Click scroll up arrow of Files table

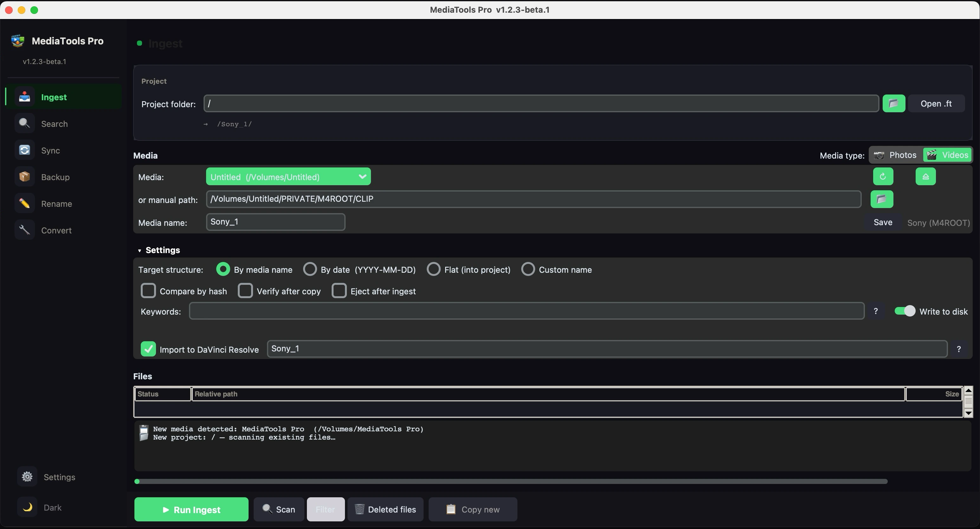tap(969, 390)
